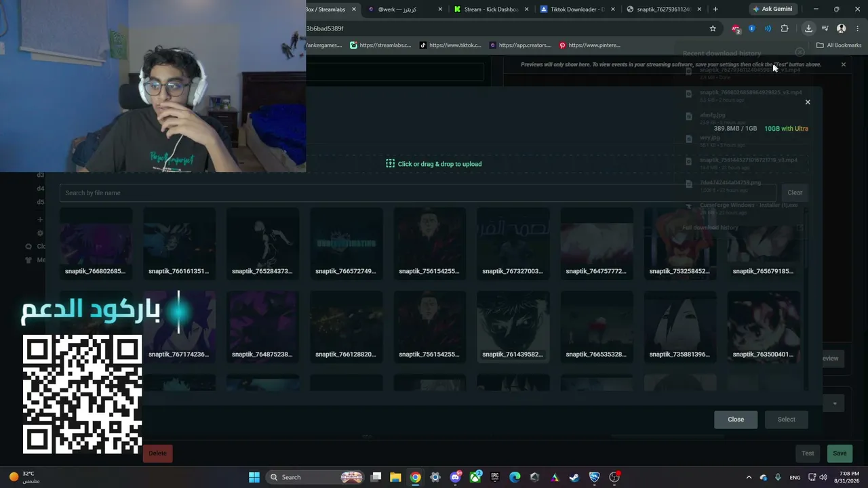Select media file snaptik_764757772
This screenshot has height=488, width=868.
(596, 243)
